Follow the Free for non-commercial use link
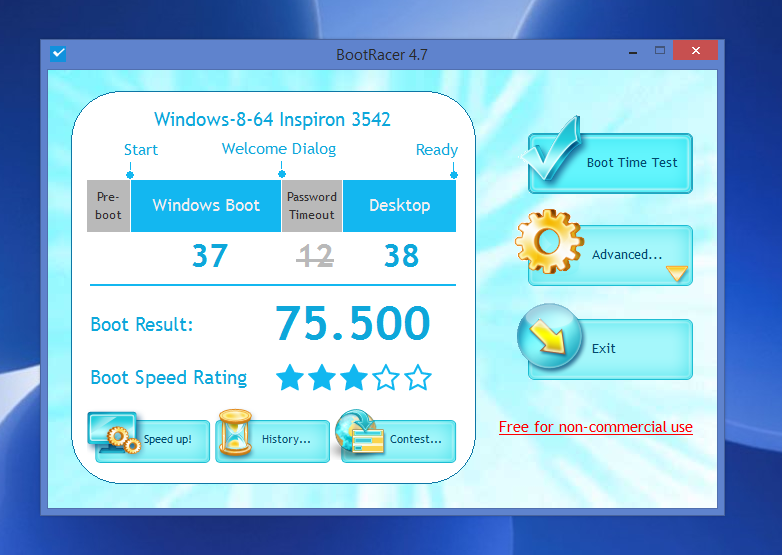The height and width of the screenshot is (555, 782). [x=595, y=427]
